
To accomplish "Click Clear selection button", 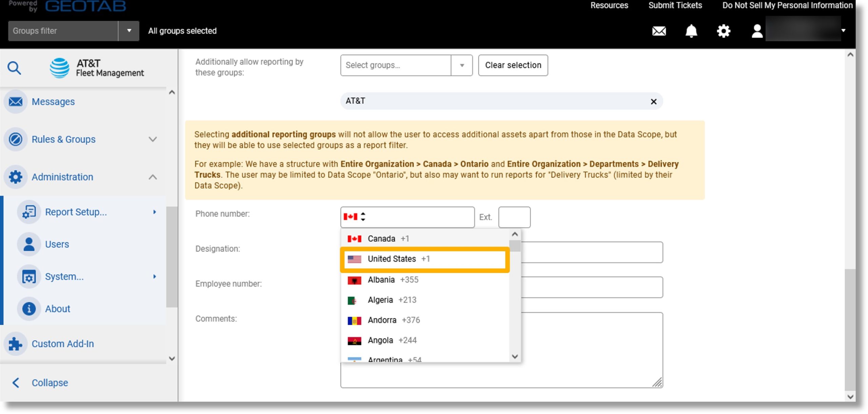I will tap(513, 65).
